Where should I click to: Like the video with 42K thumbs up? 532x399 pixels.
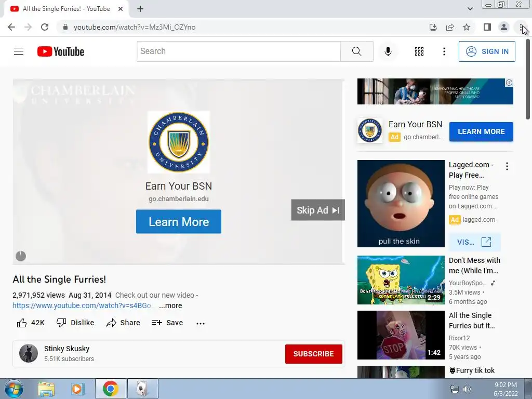pyautogui.click(x=31, y=323)
